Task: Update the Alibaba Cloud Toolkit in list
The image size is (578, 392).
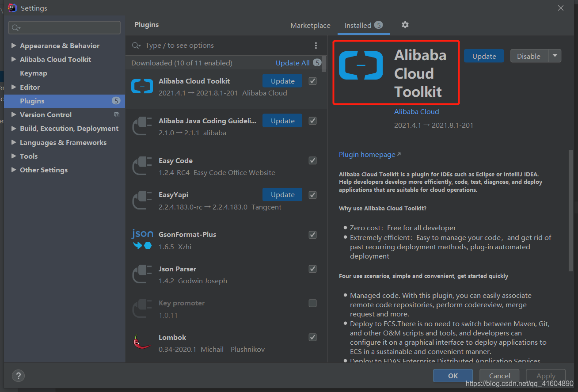Action: point(282,81)
